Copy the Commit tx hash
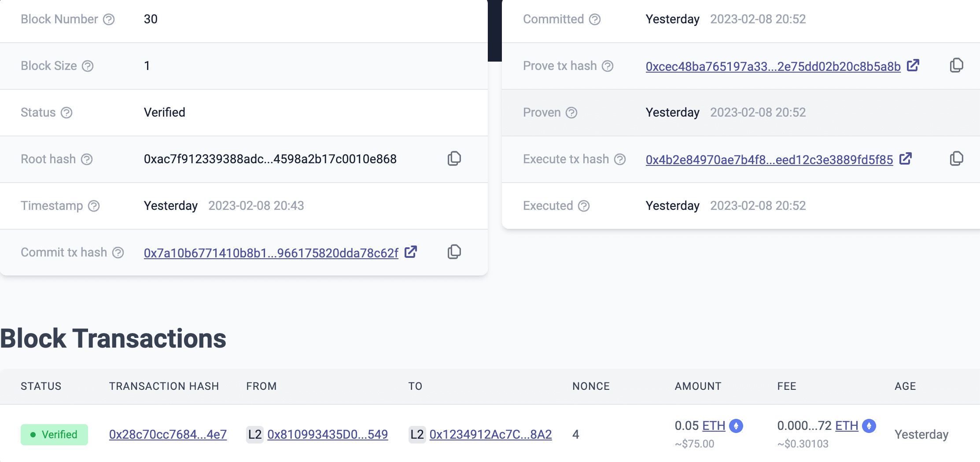Image resolution: width=980 pixels, height=462 pixels. click(454, 252)
